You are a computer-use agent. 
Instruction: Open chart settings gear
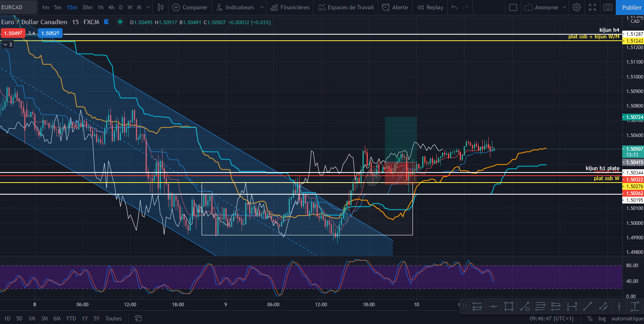click(x=577, y=7)
